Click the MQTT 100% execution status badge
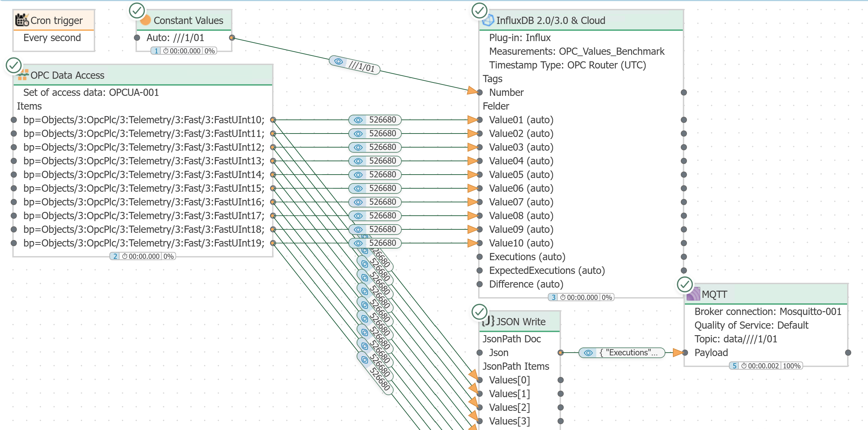 click(x=766, y=366)
